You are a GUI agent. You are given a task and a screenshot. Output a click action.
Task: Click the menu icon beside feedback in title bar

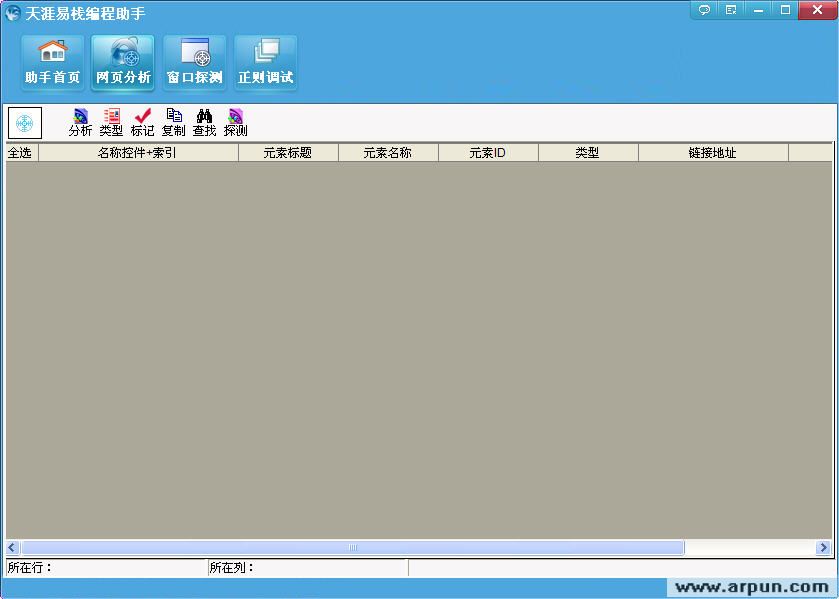[731, 10]
